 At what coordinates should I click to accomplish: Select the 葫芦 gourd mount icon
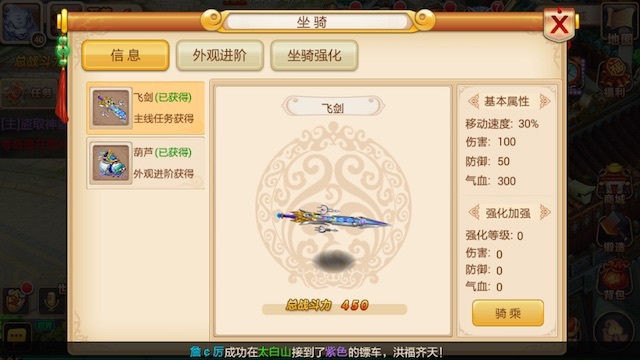pyautogui.click(x=111, y=163)
